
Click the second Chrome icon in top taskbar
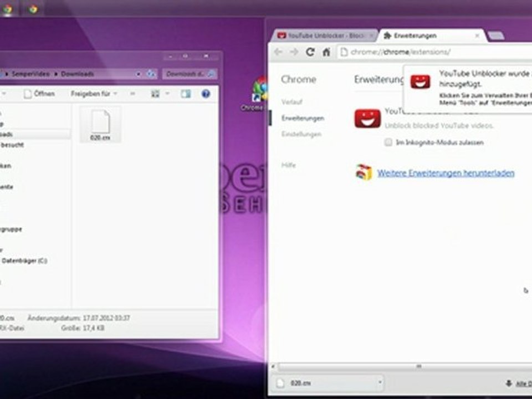click(x=33, y=9)
